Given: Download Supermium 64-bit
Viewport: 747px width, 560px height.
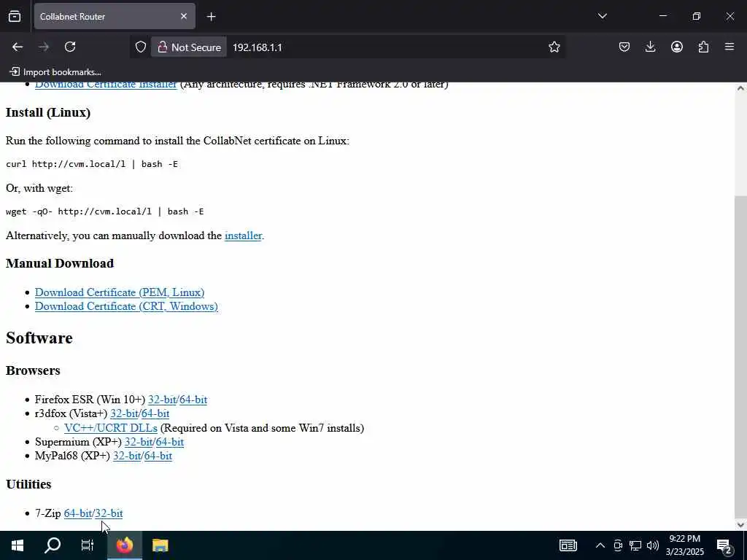Looking at the screenshot, I should (x=169, y=442).
